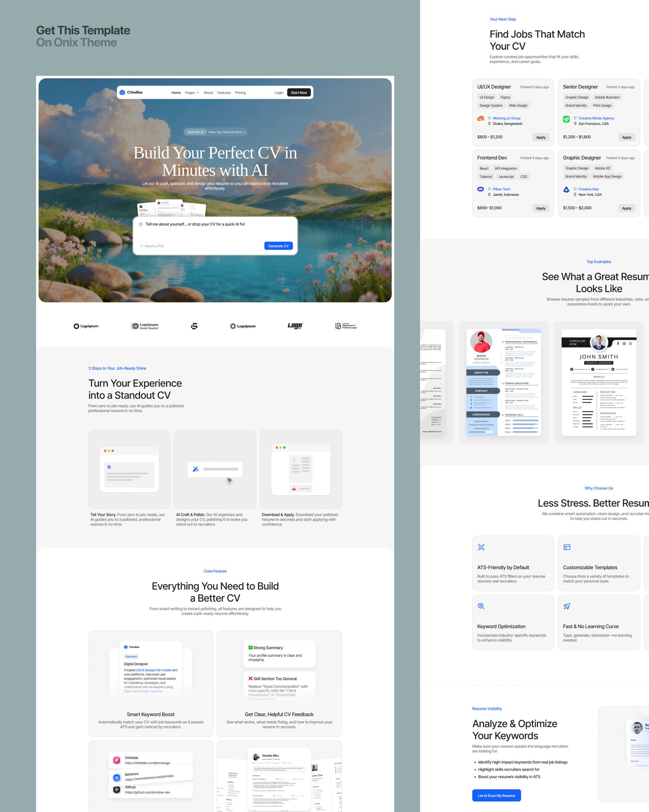
Task: Click the Attach a File button
Action: (152, 246)
